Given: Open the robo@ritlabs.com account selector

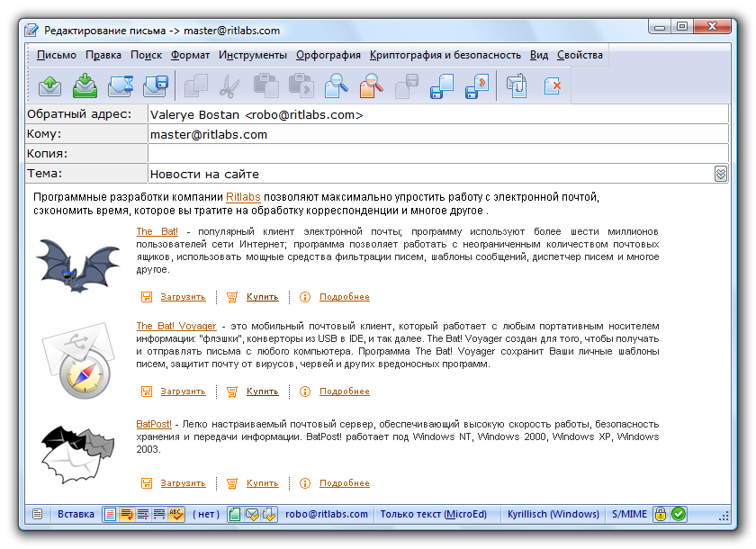Looking at the screenshot, I should (x=327, y=514).
